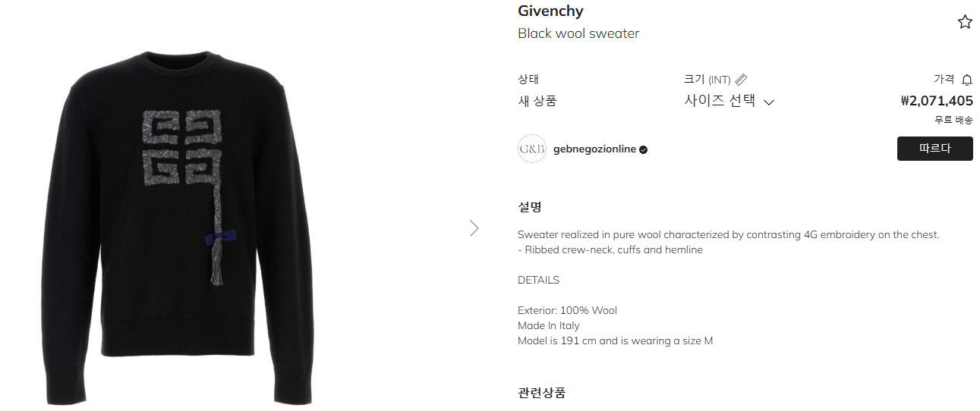This screenshot has width=980, height=411.
Task: Click the ₩2,071,405 price
Action: coord(937,101)
